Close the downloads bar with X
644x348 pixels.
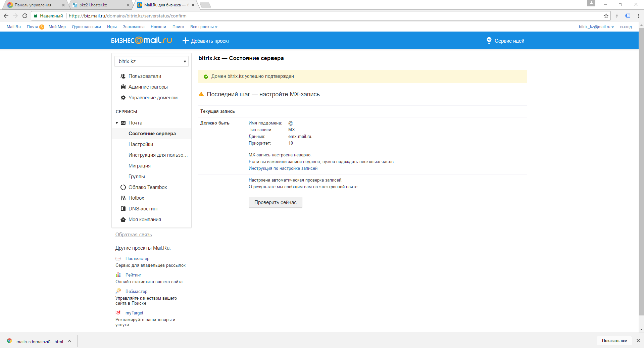coord(638,341)
